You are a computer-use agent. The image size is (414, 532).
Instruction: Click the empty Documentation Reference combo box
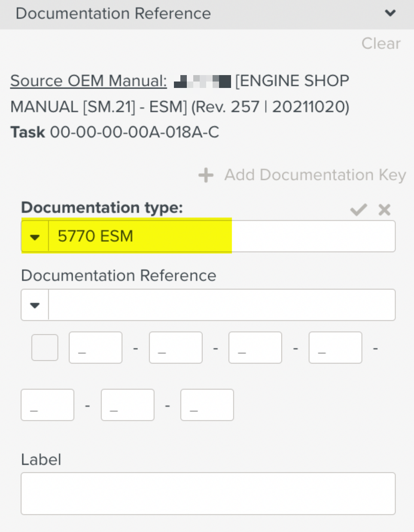(x=222, y=305)
